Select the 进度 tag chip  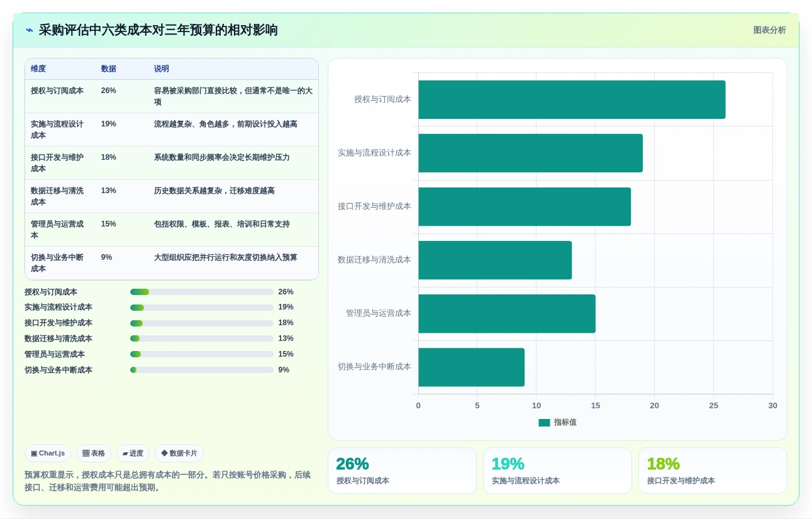pos(133,453)
